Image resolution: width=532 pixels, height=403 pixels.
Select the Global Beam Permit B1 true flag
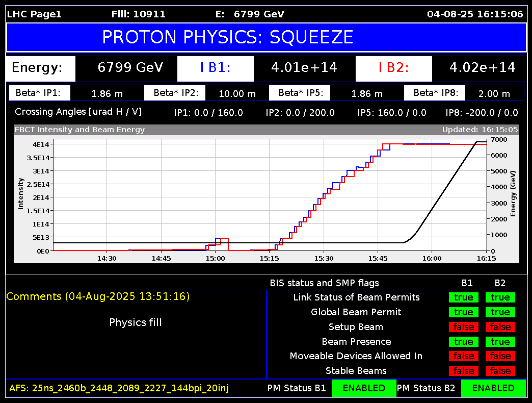click(x=463, y=312)
